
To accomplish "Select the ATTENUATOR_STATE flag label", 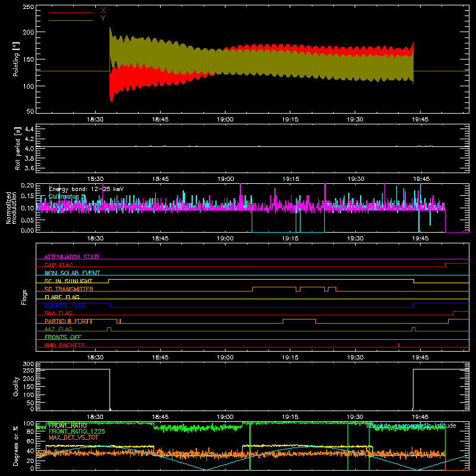I will click(x=72, y=257).
